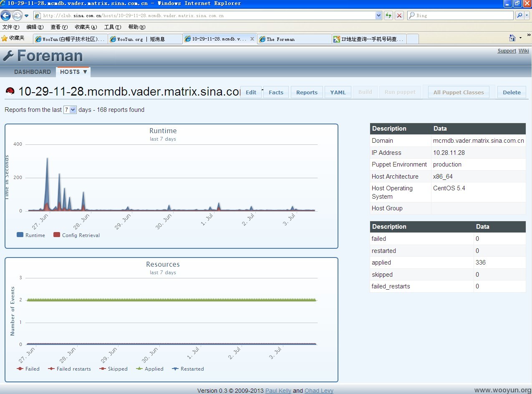
Task: Switch to the IP地址查询 tab
Action: pos(369,39)
